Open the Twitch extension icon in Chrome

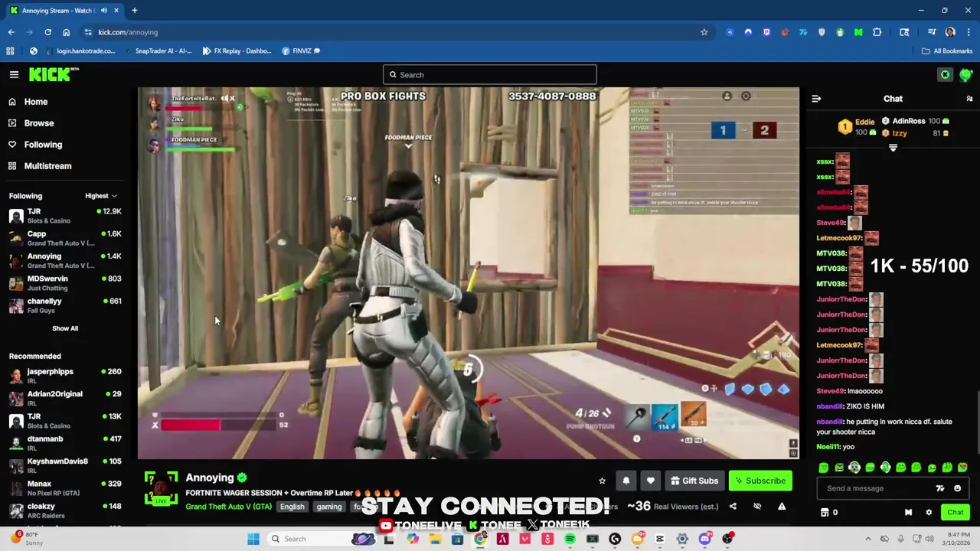point(766,32)
